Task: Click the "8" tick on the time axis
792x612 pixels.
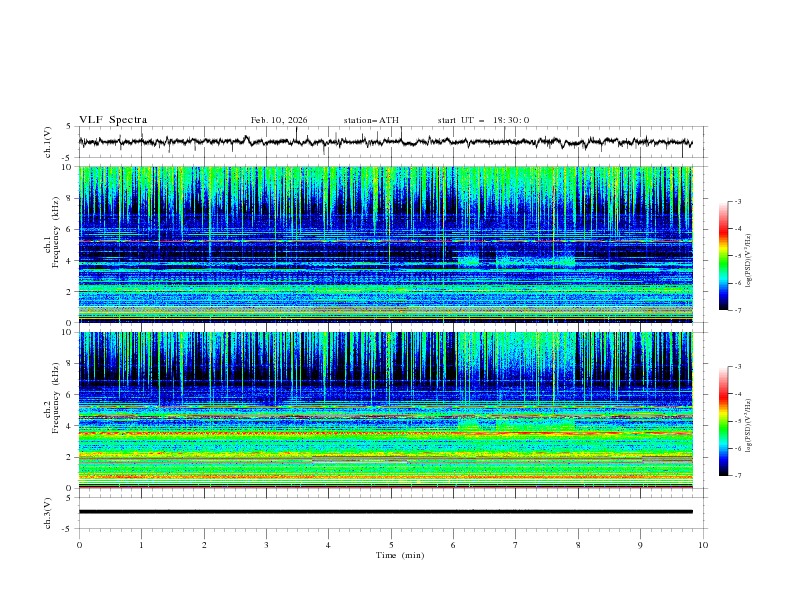Action: [x=578, y=545]
